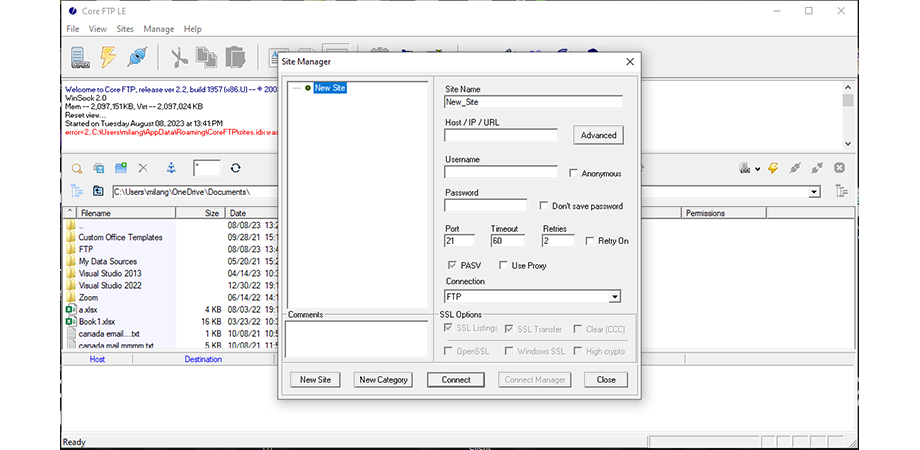Click the log pane scroll down arrow

pyautogui.click(x=847, y=143)
